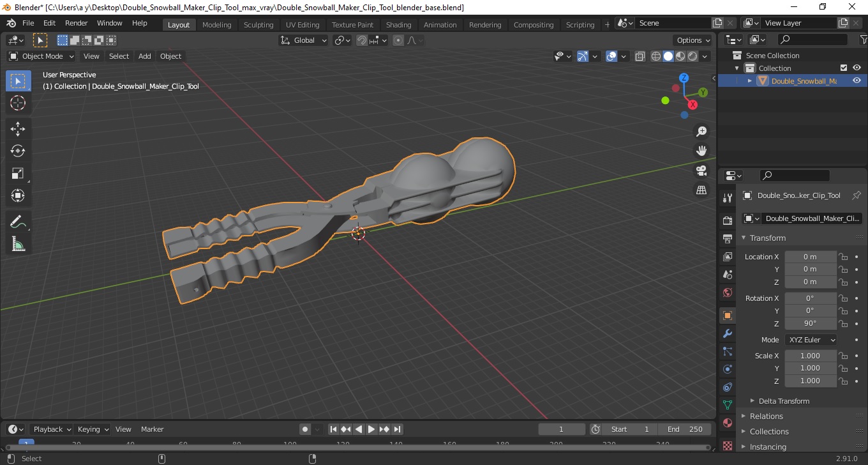Click the Marker menu in timeline

[x=152, y=429]
